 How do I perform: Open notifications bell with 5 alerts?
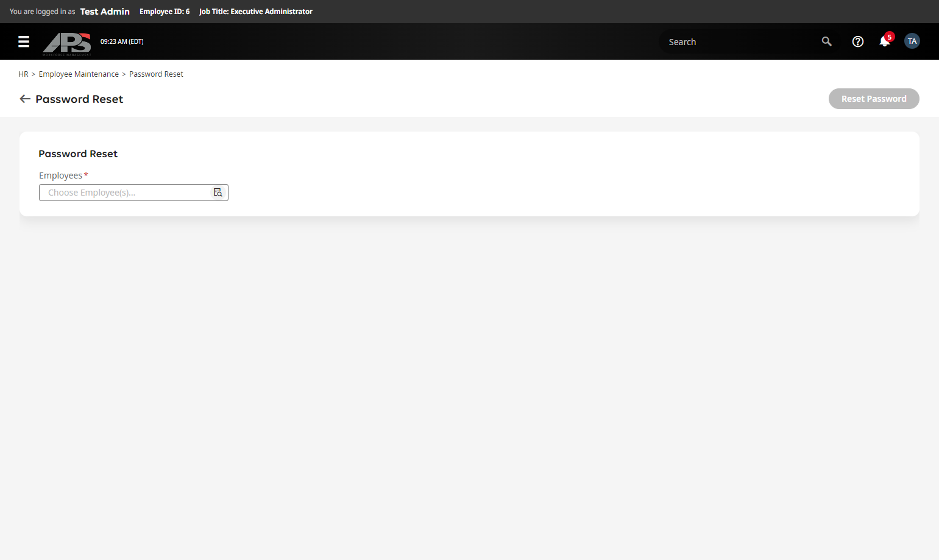[885, 41]
